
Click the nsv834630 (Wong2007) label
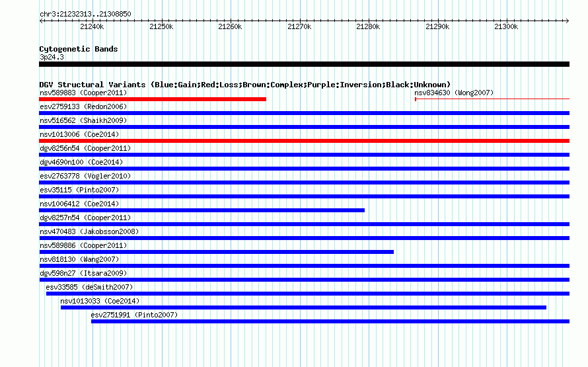[454, 93]
